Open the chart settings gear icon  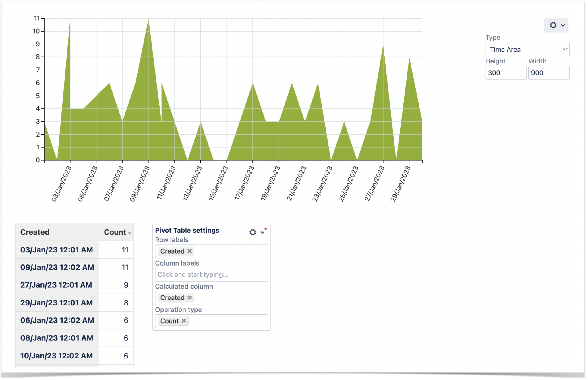click(553, 25)
